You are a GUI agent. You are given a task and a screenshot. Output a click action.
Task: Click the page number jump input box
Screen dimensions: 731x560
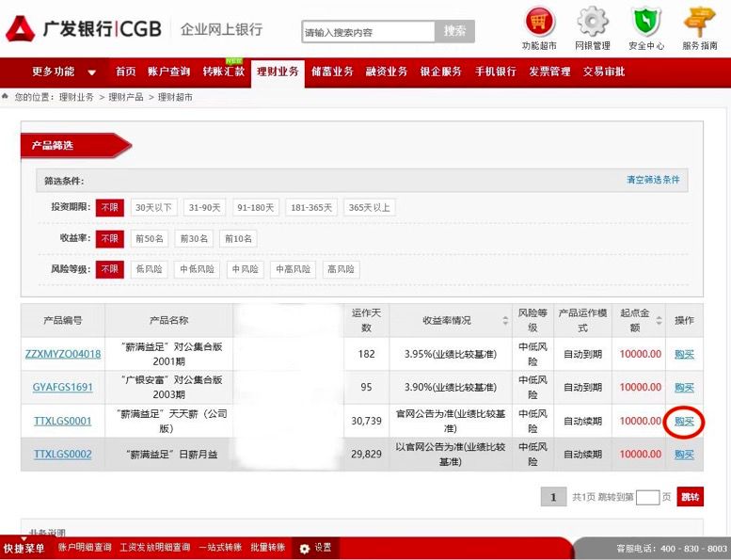tap(647, 497)
